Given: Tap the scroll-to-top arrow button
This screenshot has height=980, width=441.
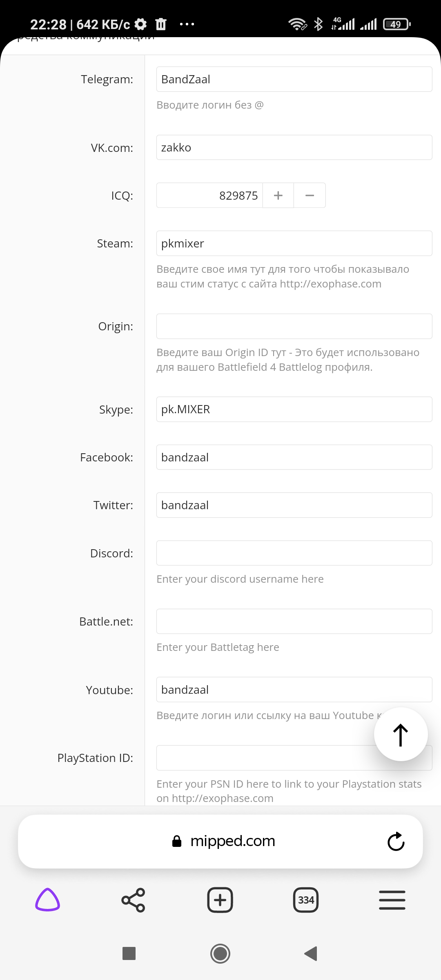Looking at the screenshot, I should (x=401, y=734).
